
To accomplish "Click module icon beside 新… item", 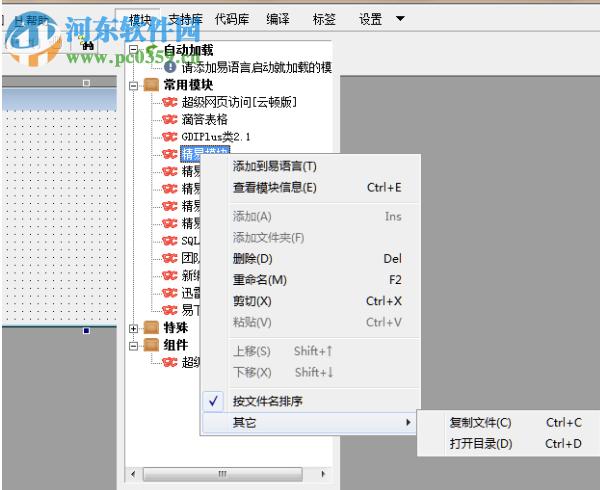I will pos(170,275).
